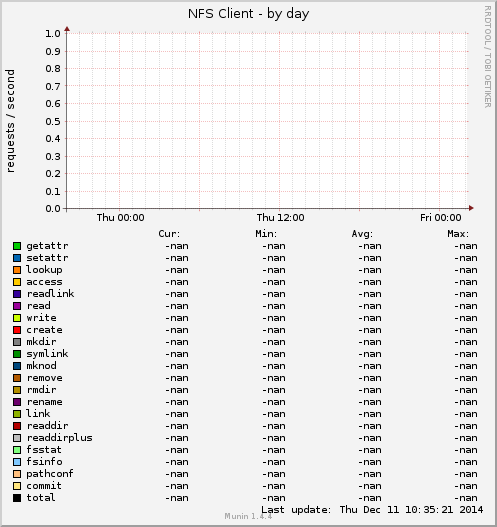Click the dark red readdir swatch

pos(17,426)
